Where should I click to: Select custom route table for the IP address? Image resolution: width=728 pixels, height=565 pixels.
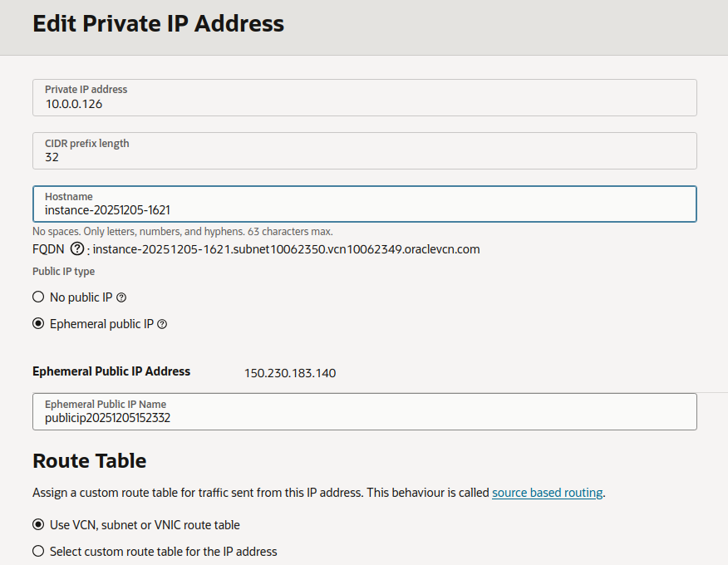(x=37, y=550)
